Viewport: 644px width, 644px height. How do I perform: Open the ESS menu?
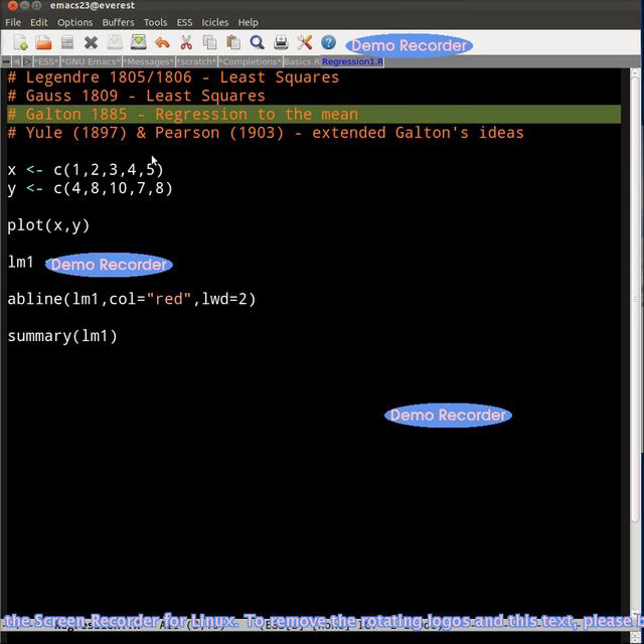pyautogui.click(x=184, y=23)
